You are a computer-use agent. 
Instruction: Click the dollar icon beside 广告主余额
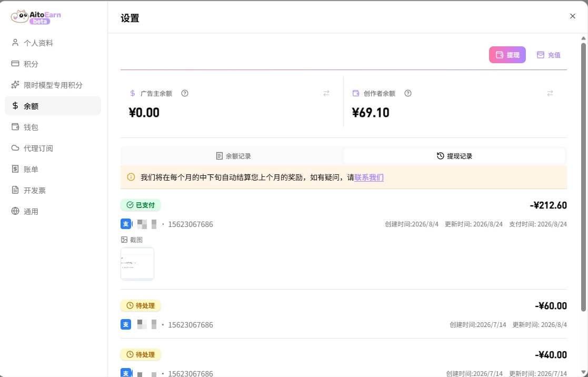[132, 93]
